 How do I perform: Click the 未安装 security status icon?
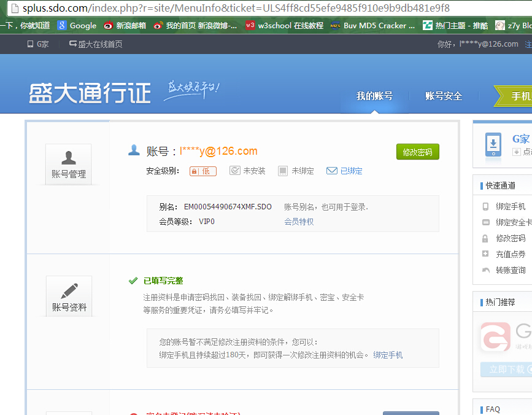(235, 170)
